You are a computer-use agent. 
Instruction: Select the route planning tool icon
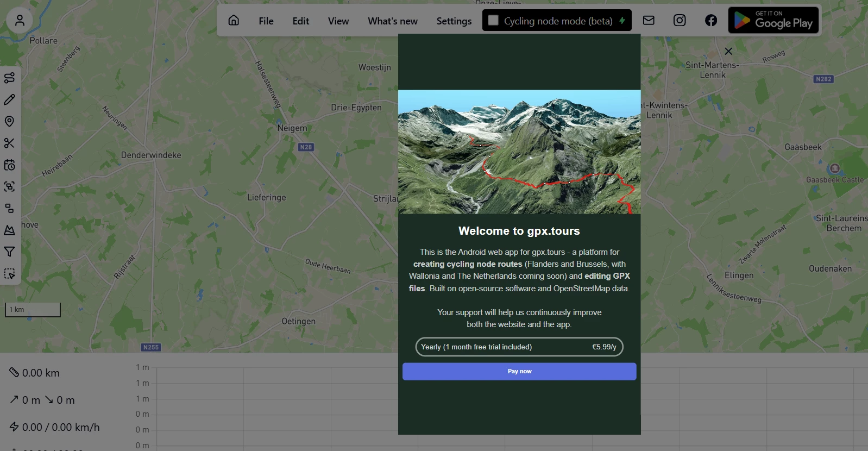9,78
